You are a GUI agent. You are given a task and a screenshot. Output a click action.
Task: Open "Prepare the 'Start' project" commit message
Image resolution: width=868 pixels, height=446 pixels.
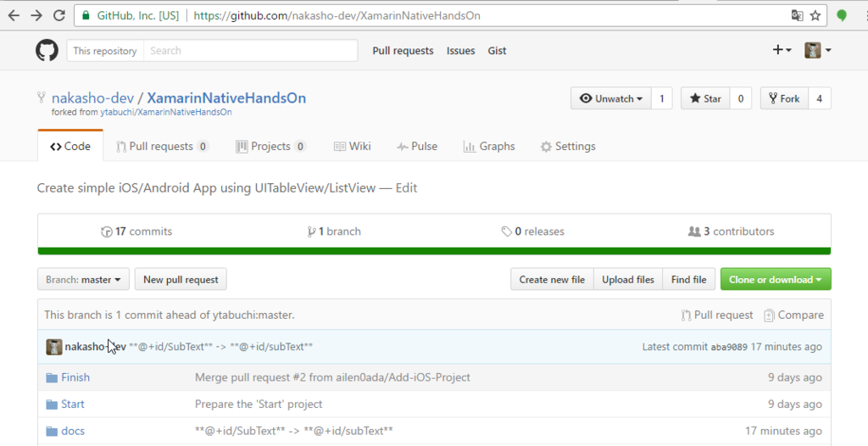259,404
